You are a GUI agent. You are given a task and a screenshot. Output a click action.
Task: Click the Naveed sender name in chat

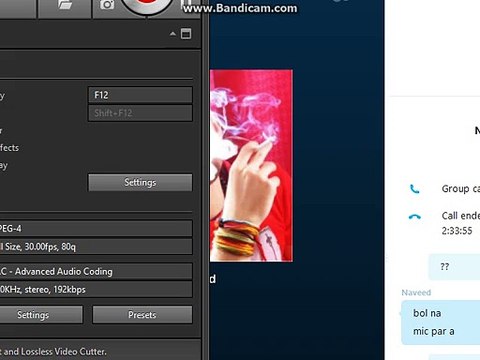416,293
